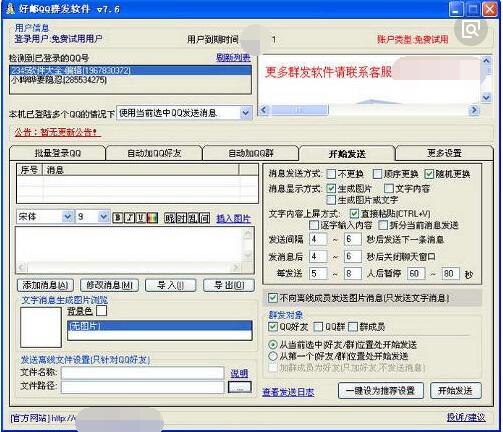Select first logged-in QQ account in list

click(131, 71)
